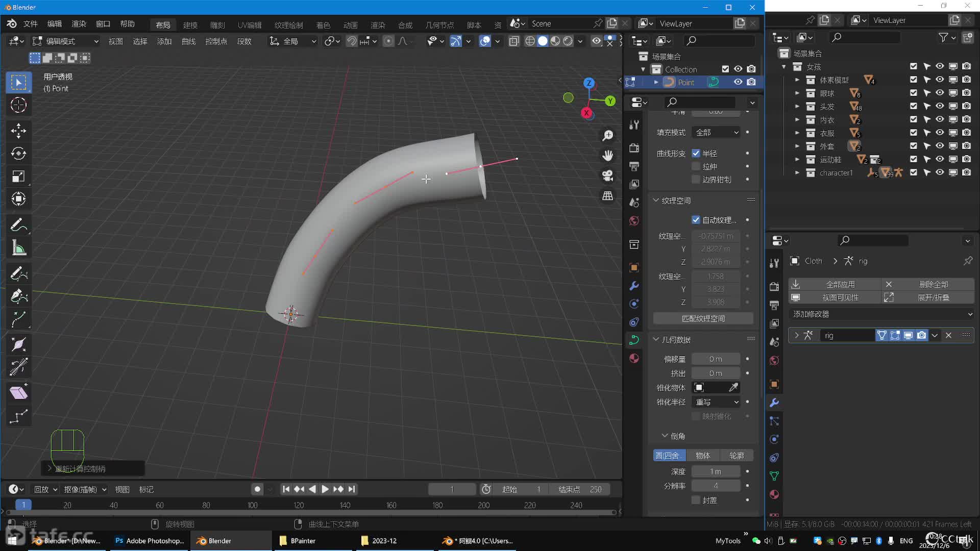This screenshot has height=551, width=980.
Task: Open the render properties tab
Action: point(634,148)
